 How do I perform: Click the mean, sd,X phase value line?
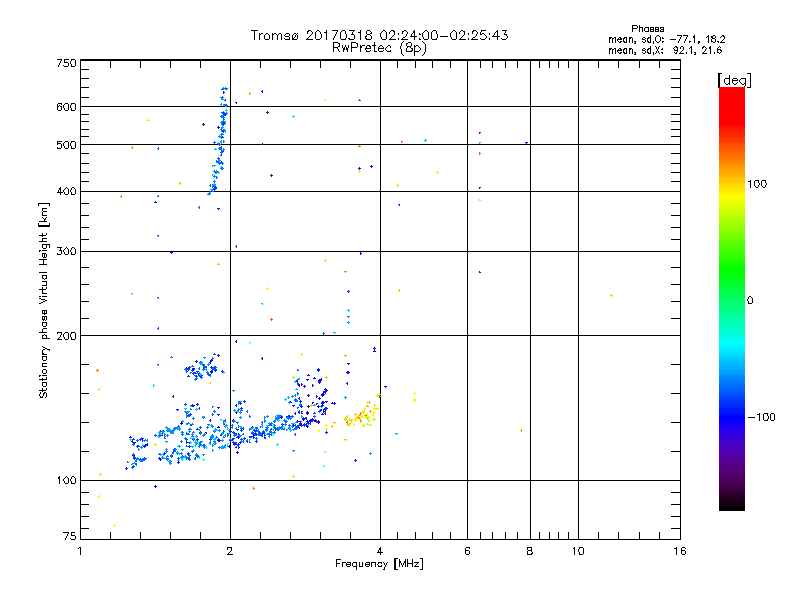(665, 50)
